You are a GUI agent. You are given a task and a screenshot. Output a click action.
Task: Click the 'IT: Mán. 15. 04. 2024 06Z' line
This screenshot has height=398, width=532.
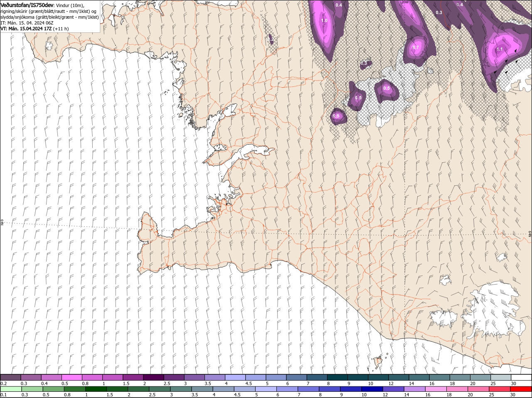point(27,23)
